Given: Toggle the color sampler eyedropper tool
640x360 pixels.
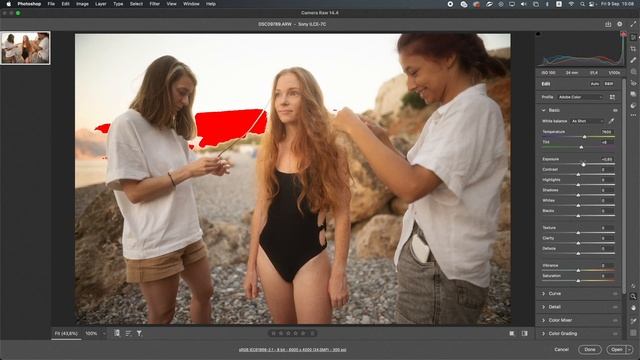Looking at the screenshot, I should [633, 321].
